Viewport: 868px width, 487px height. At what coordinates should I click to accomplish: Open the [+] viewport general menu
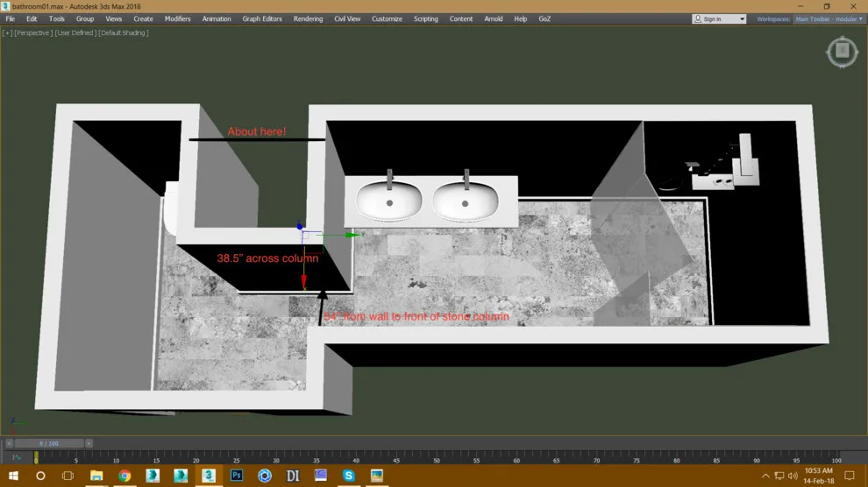coord(7,32)
